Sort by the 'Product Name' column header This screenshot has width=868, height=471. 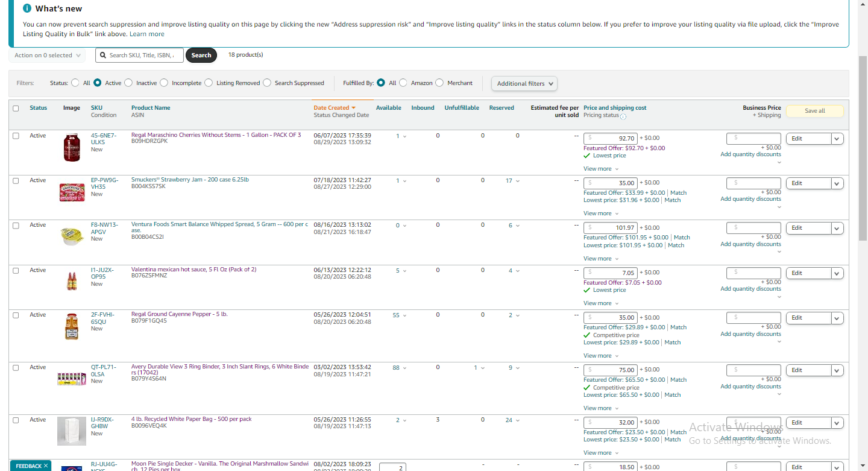(x=151, y=108)
